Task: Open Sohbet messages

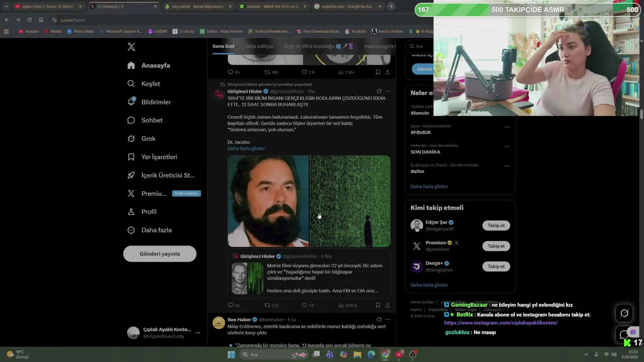Action: click(x=145, y=120)
